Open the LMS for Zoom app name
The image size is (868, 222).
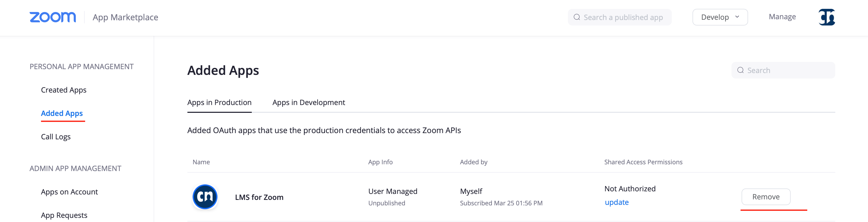259,197
